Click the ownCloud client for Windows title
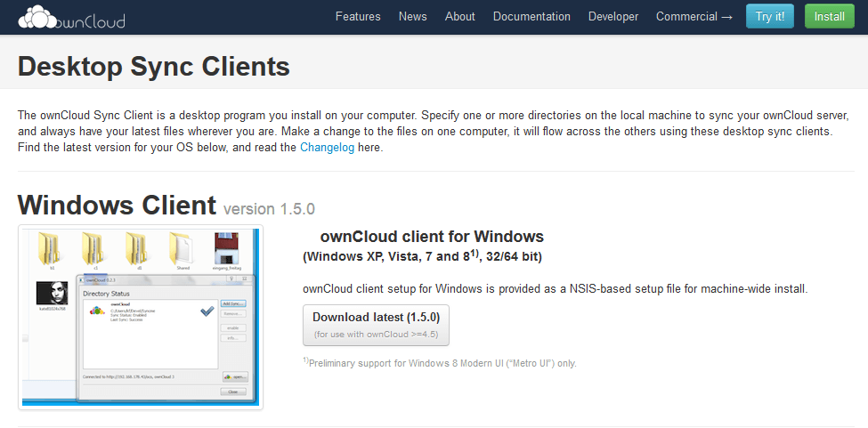 tap(432, 237)
